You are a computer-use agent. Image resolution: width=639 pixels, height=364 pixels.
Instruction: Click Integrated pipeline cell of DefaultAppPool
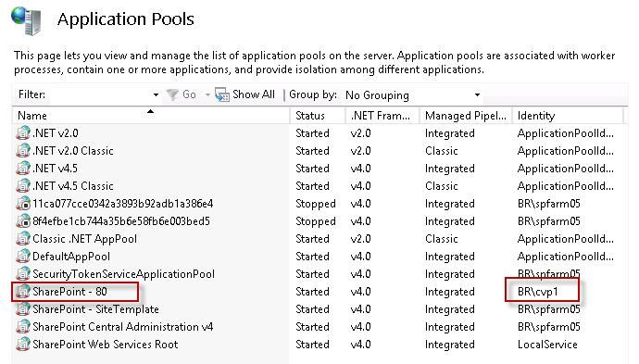tap(449, 257)
